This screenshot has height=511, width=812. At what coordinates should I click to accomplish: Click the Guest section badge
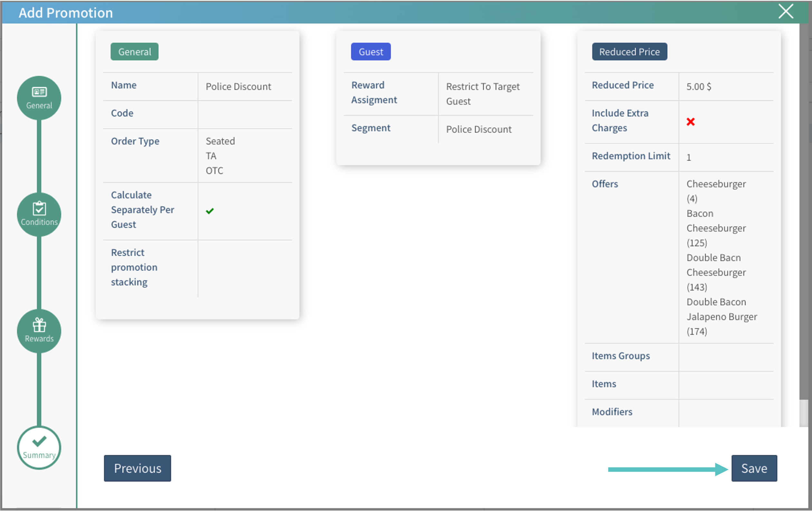tap(371, 52)
